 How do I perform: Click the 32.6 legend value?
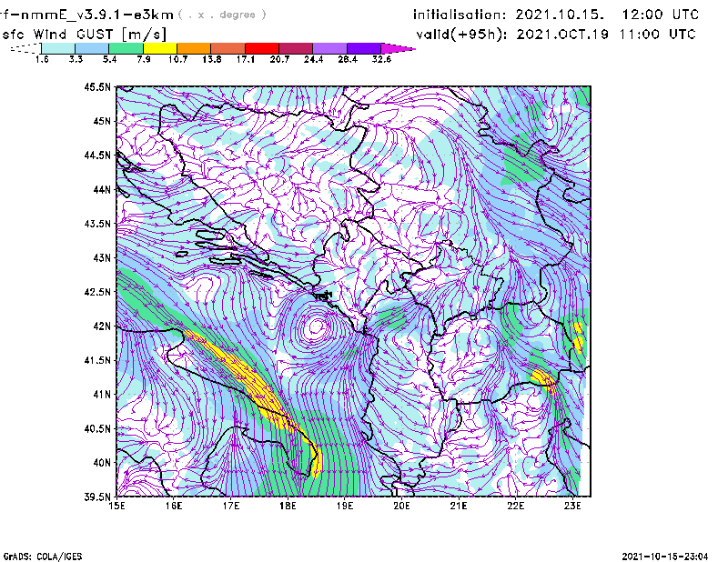pyautogui.click(x=381, y=59)
